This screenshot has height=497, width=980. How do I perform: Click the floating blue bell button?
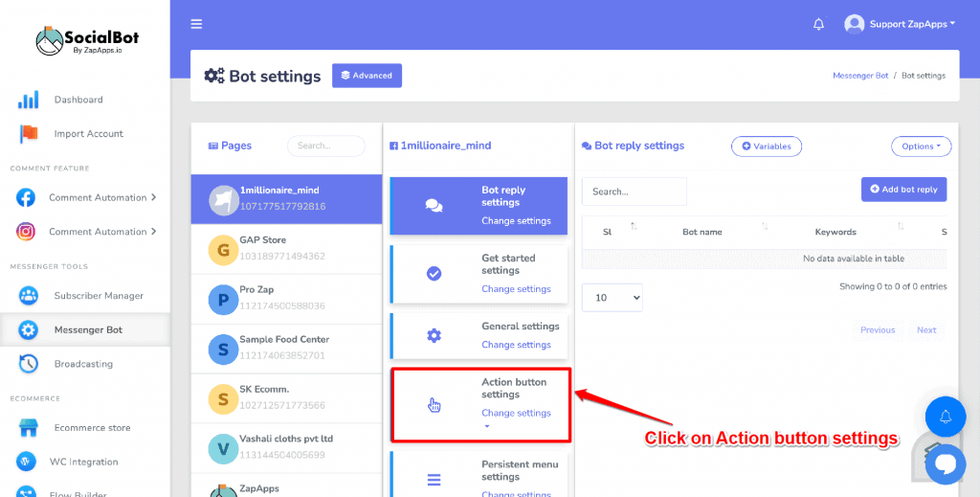tap(945, 417)
